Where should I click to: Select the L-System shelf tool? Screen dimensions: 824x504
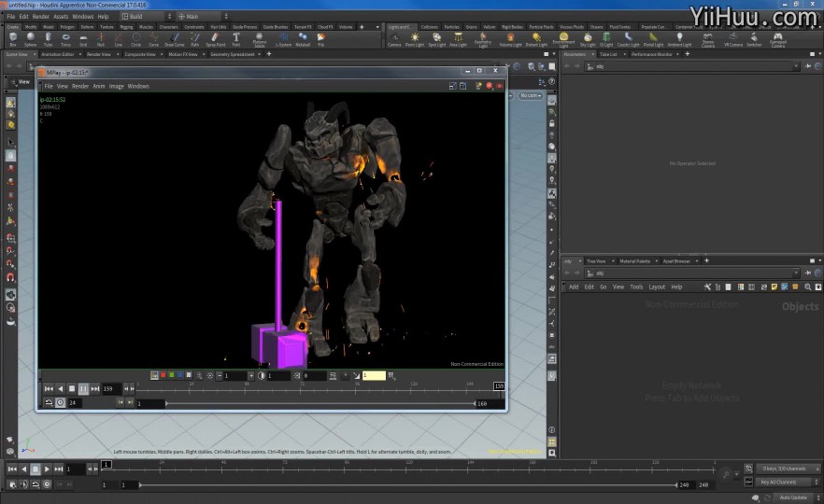pyautogui.click(x=284, y=39)
